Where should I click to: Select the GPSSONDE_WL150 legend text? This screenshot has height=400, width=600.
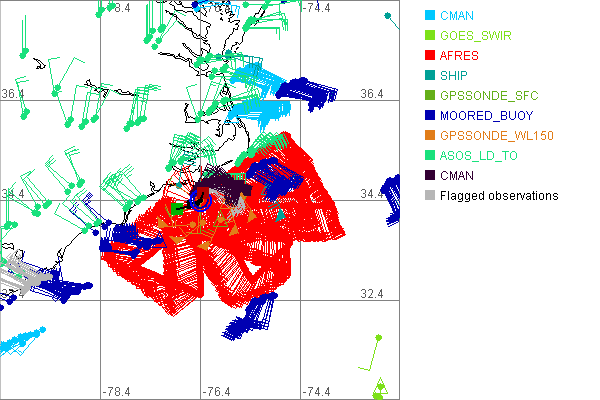pos(497,136)
